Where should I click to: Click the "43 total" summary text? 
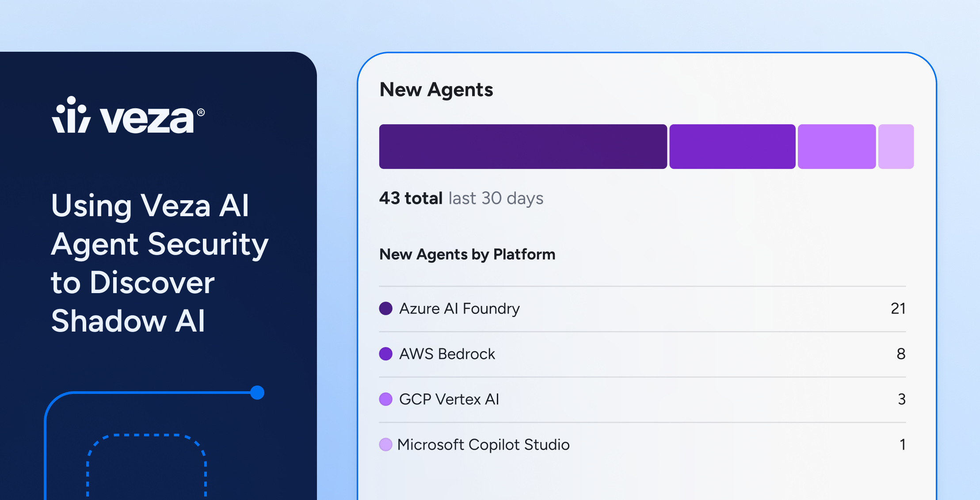(x=411, y=198)
